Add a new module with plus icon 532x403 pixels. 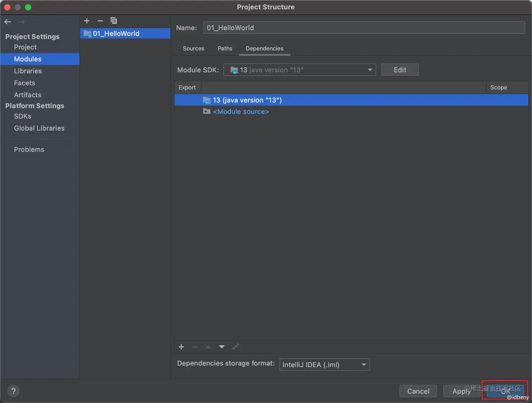pos(87,21)
